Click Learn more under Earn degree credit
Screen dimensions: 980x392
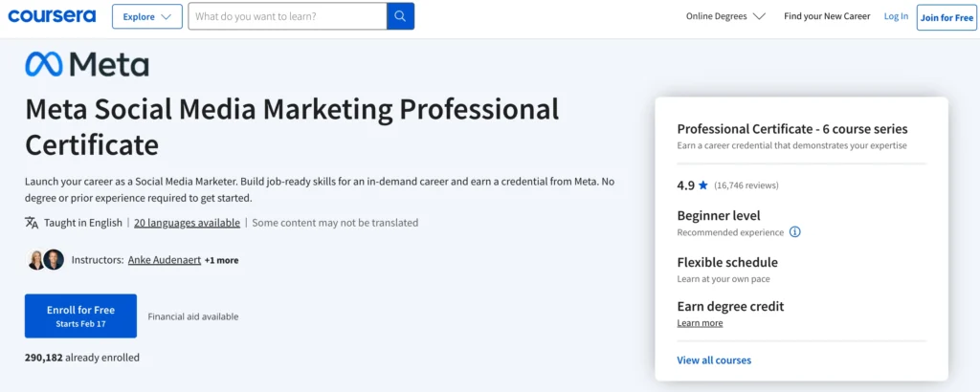700,323
